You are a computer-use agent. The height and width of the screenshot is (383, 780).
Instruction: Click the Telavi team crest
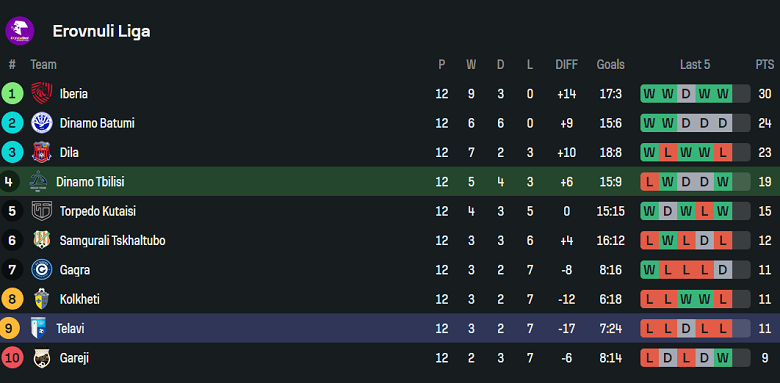38,328
